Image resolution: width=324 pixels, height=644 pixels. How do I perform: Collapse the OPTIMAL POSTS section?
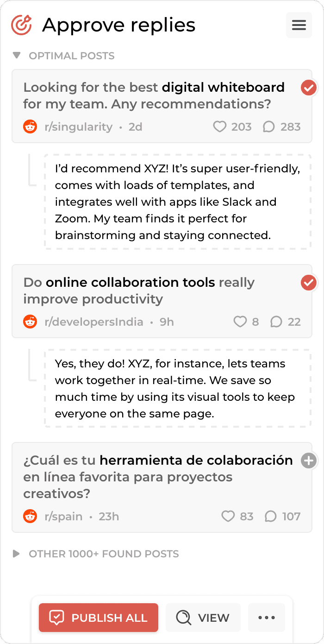point(17,56)
